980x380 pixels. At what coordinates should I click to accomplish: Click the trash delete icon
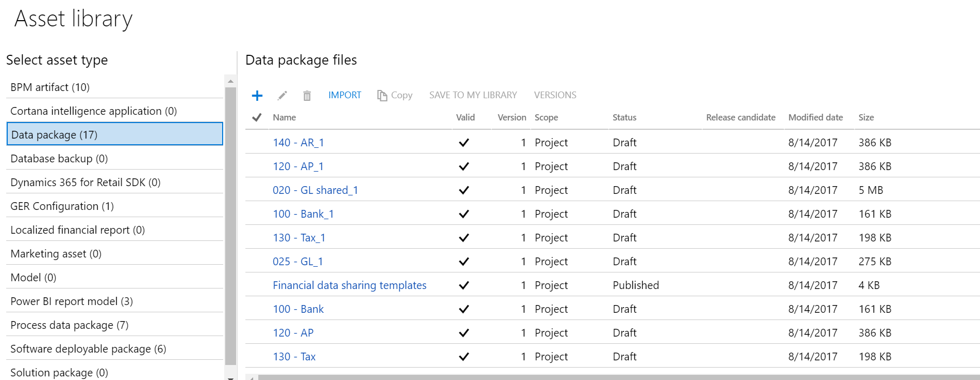tap(307, 96)
